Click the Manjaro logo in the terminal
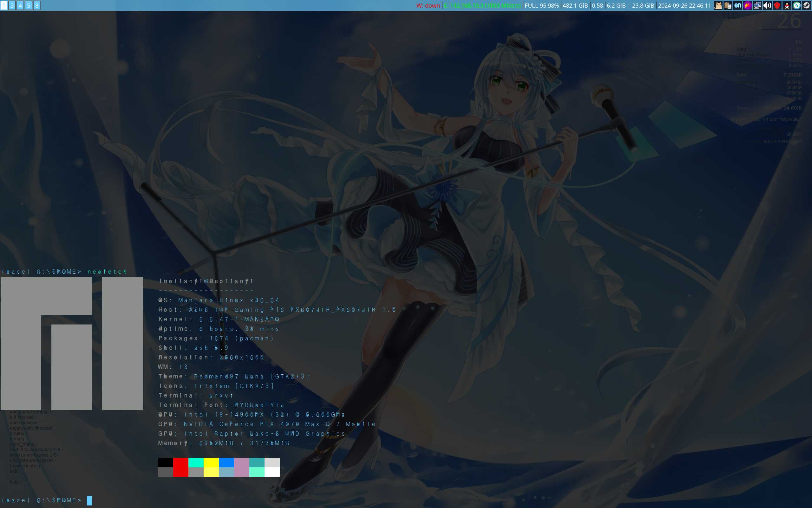This screenshot has width=812, height=508. [x=71, y=343]
